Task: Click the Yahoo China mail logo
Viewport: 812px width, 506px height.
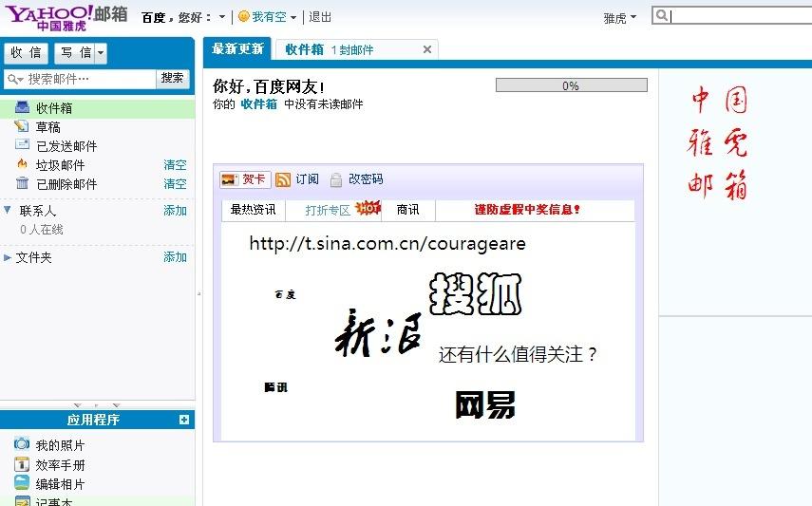Action: coord(66,18)
